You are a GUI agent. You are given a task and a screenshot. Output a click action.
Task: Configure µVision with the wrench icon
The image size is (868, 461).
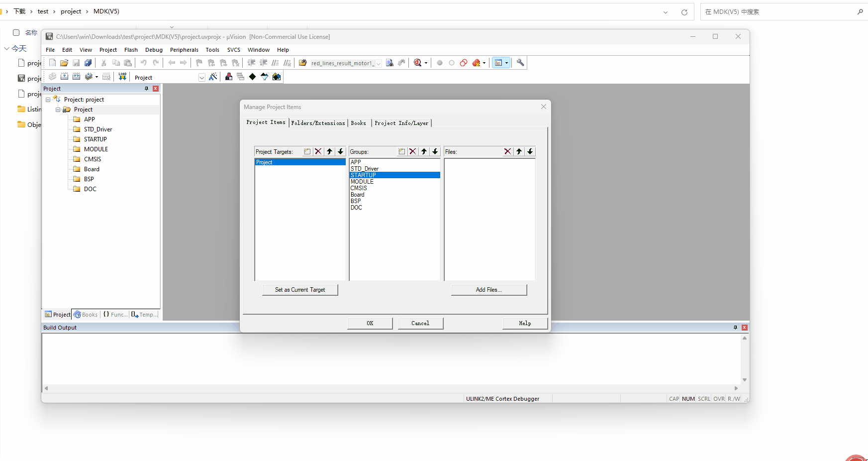coord(520,63)
